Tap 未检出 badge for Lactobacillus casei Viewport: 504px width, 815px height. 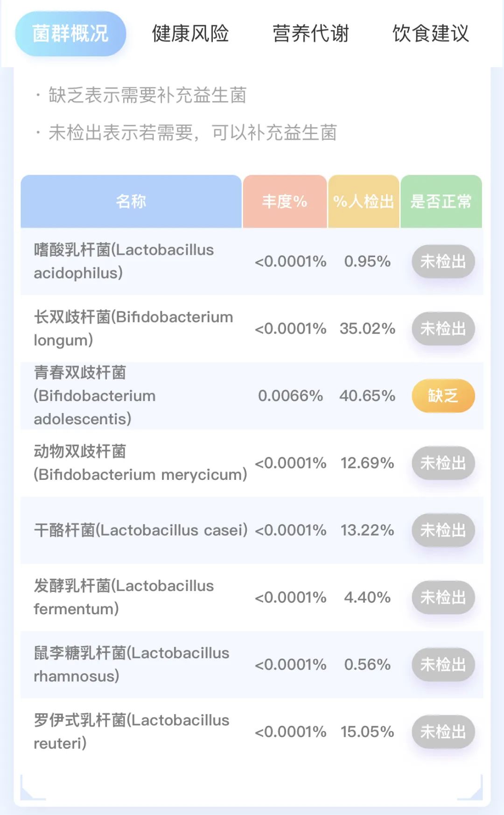443,530
